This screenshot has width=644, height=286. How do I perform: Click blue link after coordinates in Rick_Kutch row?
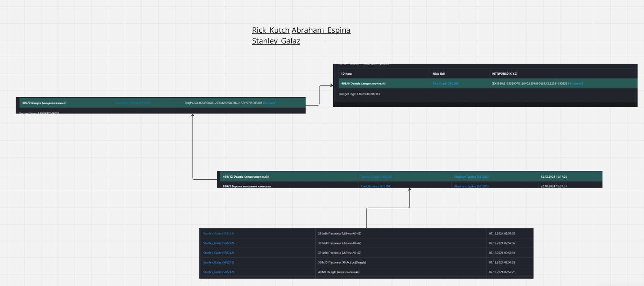coord(576,84)
